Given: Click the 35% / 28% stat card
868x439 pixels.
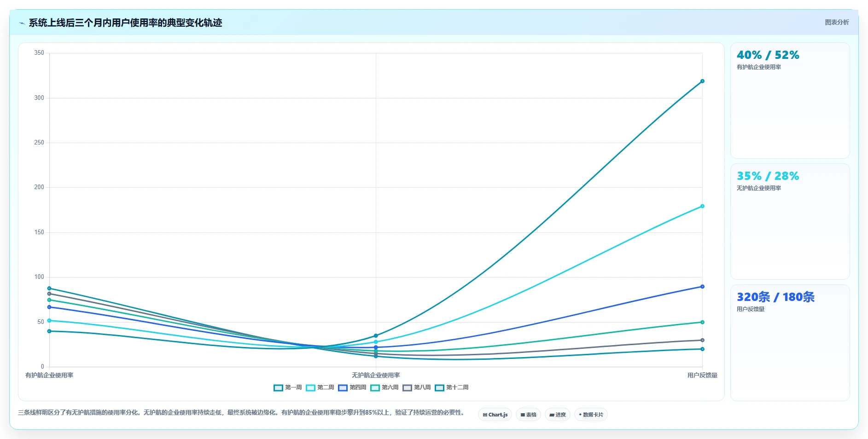Looking at the screenshot, I should click(790, 222).
